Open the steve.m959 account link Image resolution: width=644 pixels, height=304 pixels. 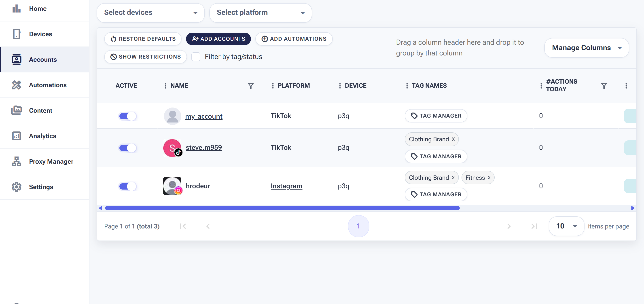coord(204,148)
